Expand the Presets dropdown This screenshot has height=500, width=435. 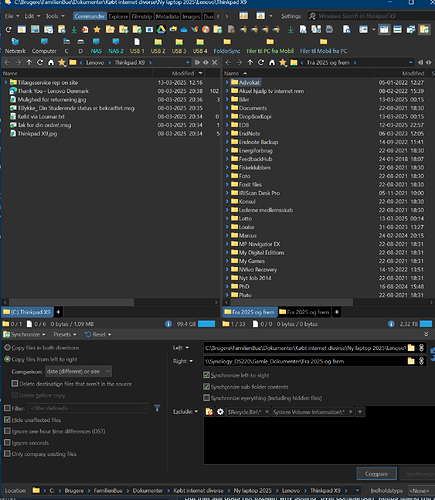65,334
